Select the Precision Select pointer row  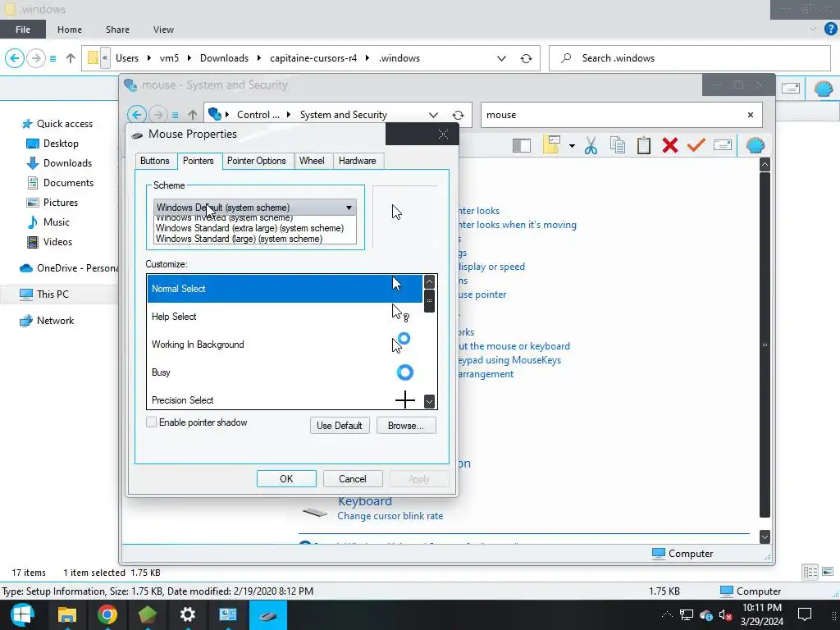(285, 399)
